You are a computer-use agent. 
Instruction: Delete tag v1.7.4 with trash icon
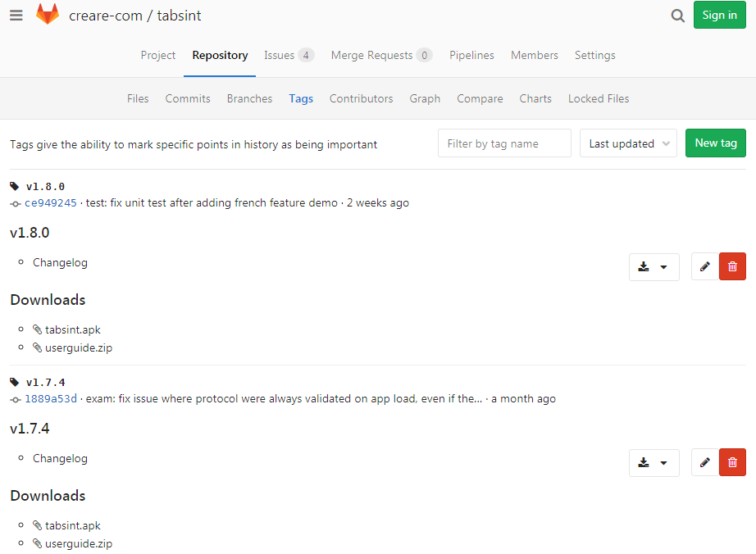pyautogui.click(x=732, y=462)
